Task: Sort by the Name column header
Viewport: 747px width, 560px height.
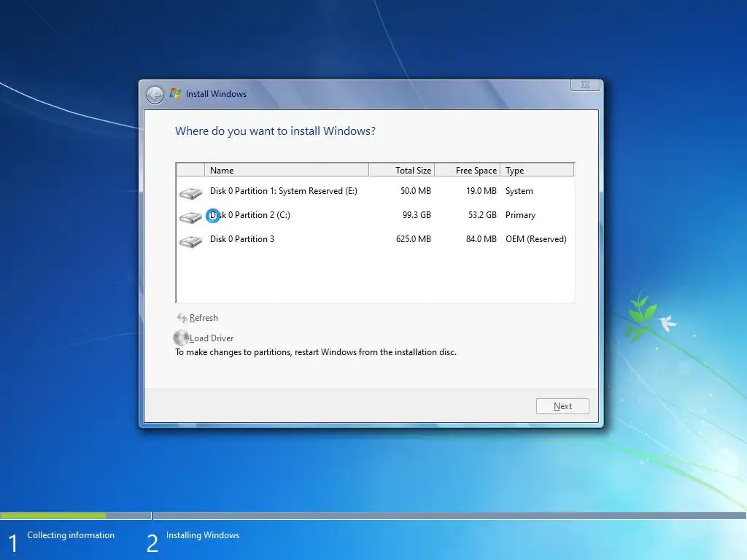Action: [x=286, y=170]
